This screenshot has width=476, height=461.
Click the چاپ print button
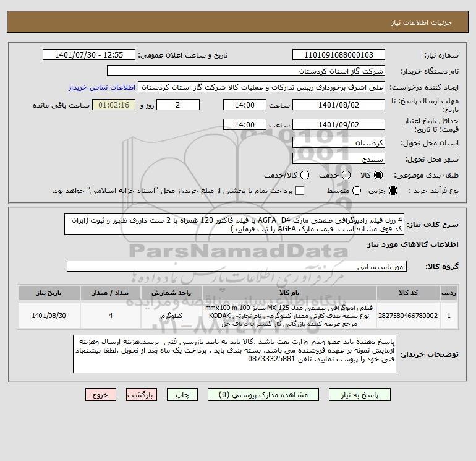click(182, 395)
